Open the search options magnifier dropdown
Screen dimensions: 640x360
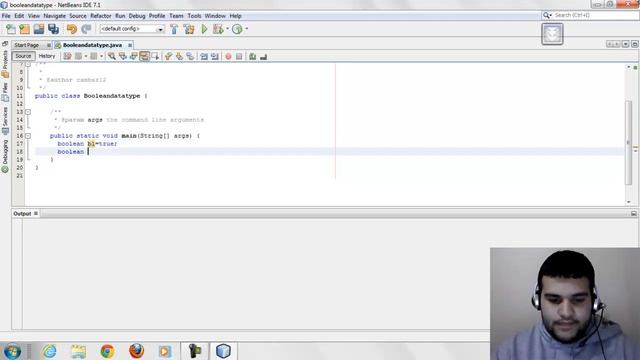point(547,15)
